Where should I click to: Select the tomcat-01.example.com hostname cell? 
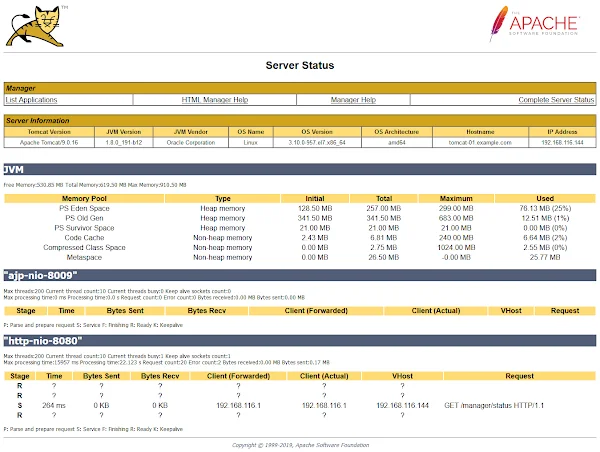tap(480, 142)
